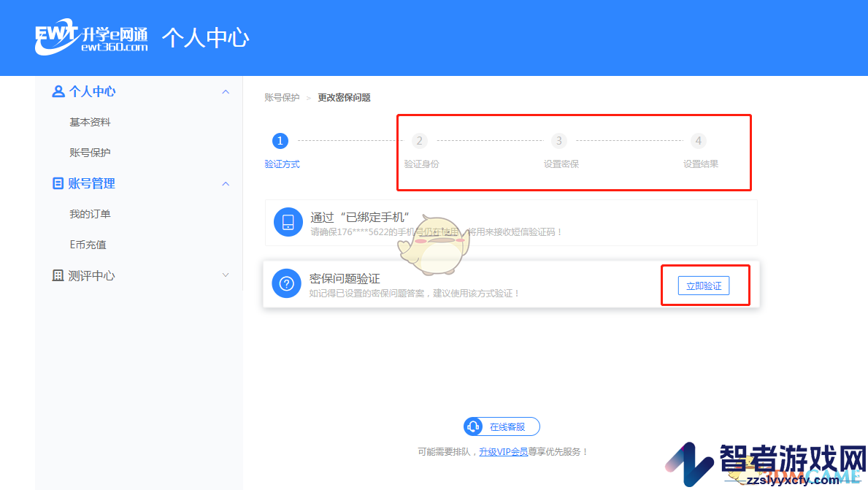Click the 测评中心 grid icon
This screenshot has height=490, width=868.
coord(58,275)
